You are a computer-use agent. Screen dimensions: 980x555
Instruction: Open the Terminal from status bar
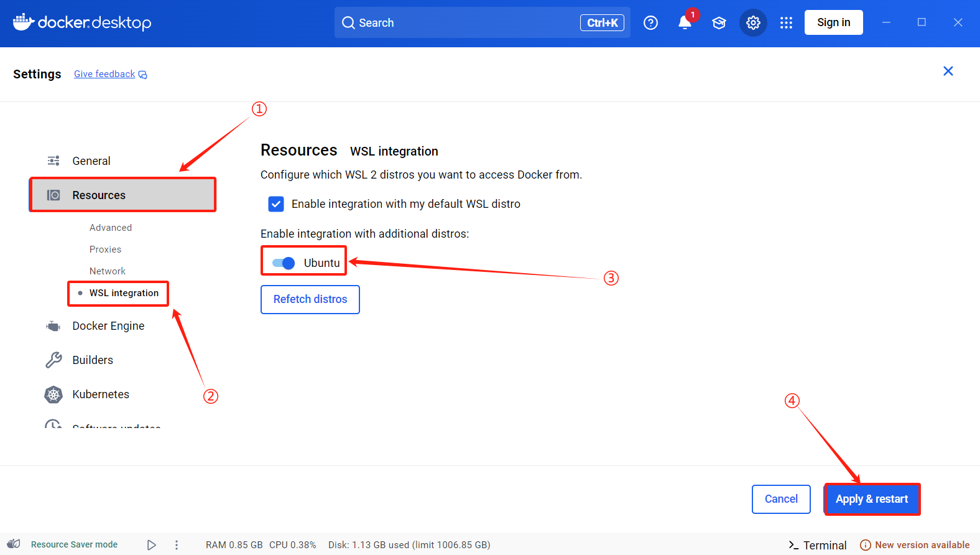coord(825,545)
